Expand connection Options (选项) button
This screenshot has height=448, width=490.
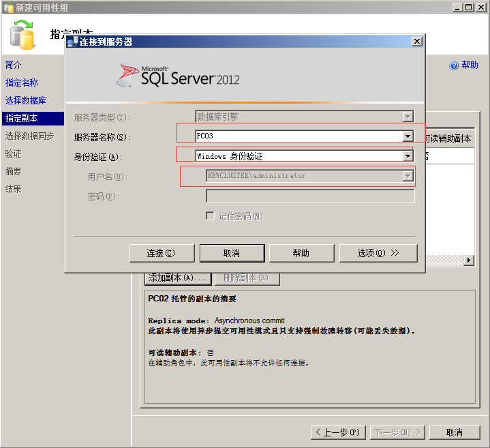coord(378,253)
